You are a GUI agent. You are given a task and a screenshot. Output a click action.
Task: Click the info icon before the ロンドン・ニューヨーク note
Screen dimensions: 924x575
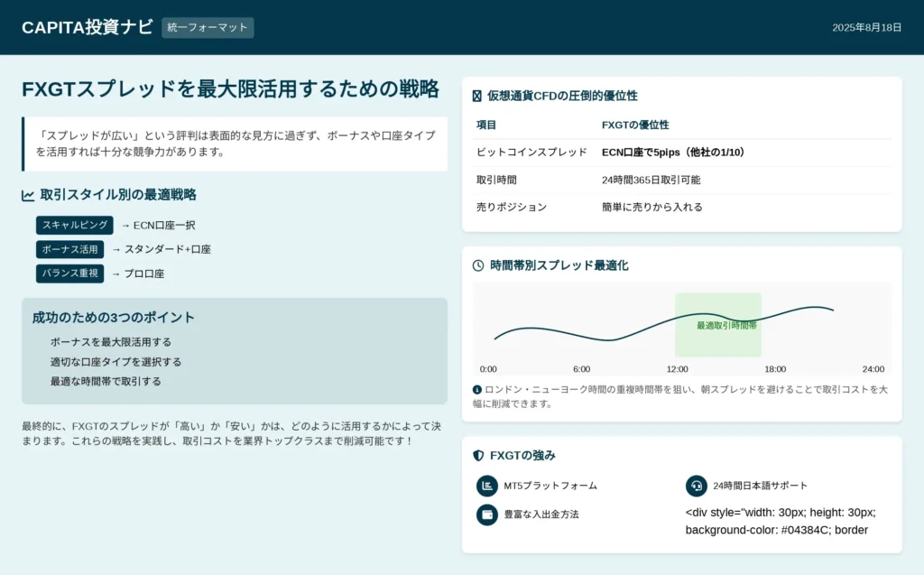pos(477,390)
